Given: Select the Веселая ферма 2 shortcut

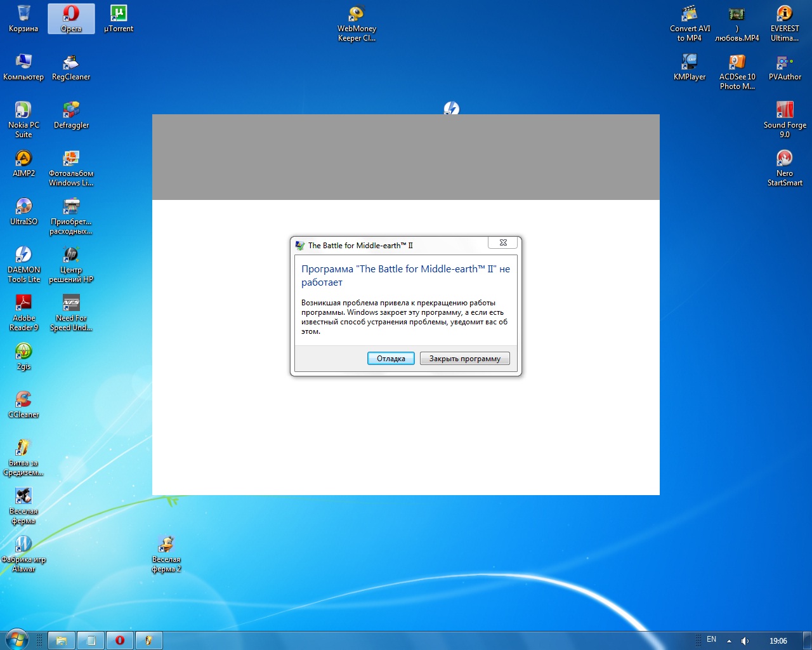Looking at the screenshot, I should [x=166, y=554].
